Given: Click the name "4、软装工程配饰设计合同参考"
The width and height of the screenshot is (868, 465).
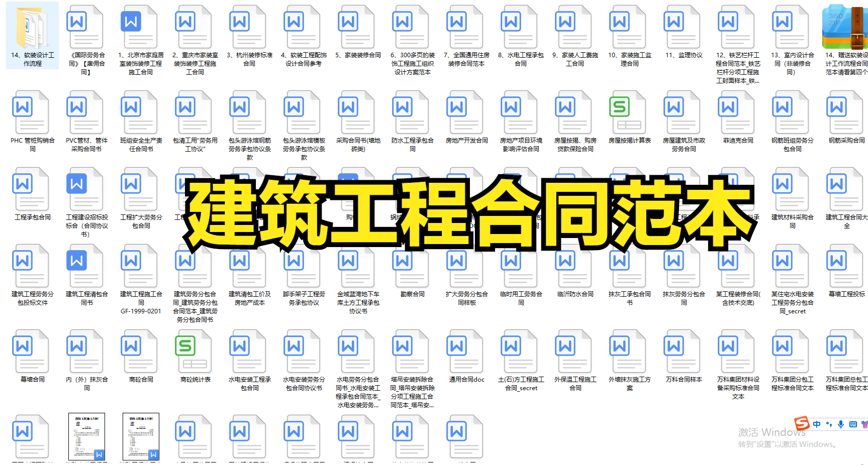Looking at the screenshot, I should coord(304,59).
